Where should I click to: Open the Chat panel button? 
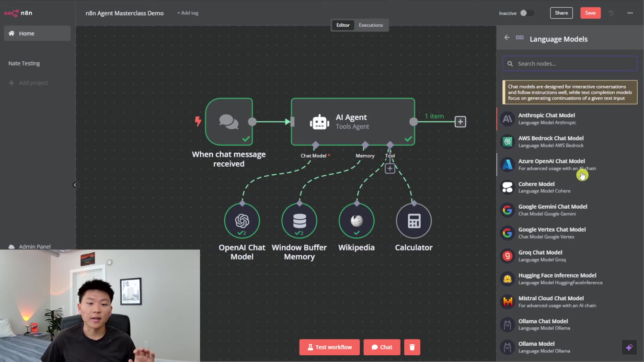coord(382,347)
